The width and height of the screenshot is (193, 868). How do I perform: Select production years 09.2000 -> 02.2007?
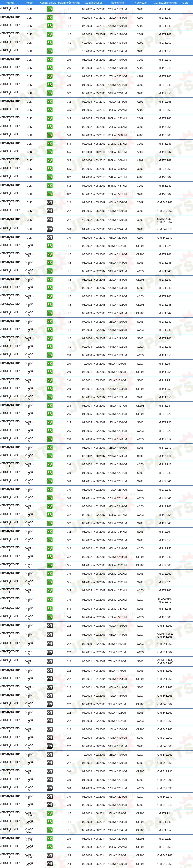pyautogui.click(x=94, y=644)
